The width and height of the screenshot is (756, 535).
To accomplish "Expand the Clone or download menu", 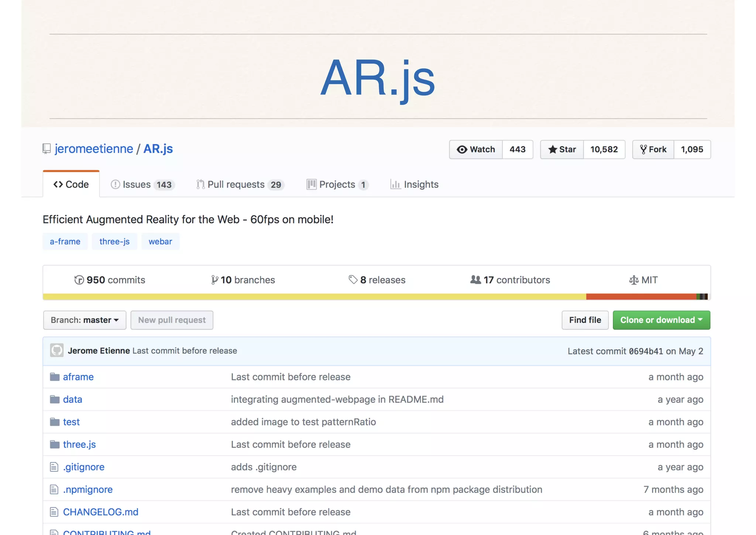I will pos(661,320).
